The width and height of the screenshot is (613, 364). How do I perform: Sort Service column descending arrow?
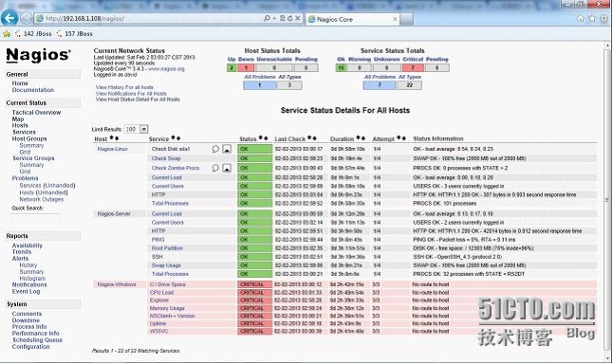(178, 137)
